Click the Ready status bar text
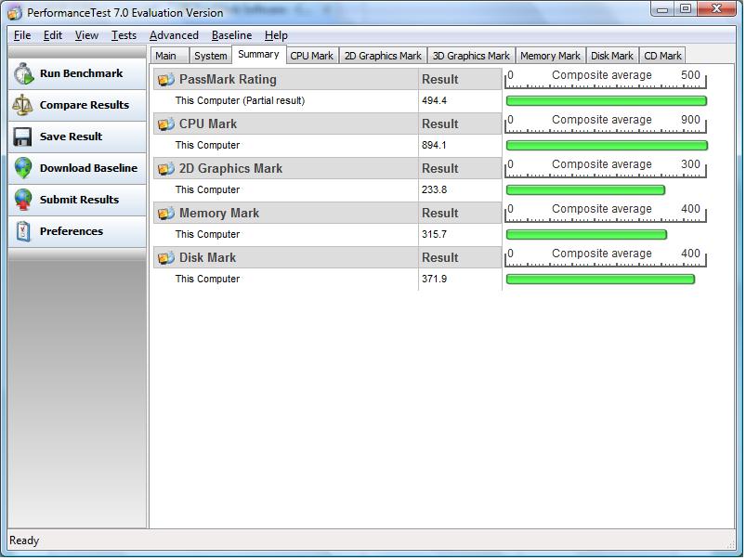This screenshot has height=560, width=746. pyautogui.click(x=24, y=541)
